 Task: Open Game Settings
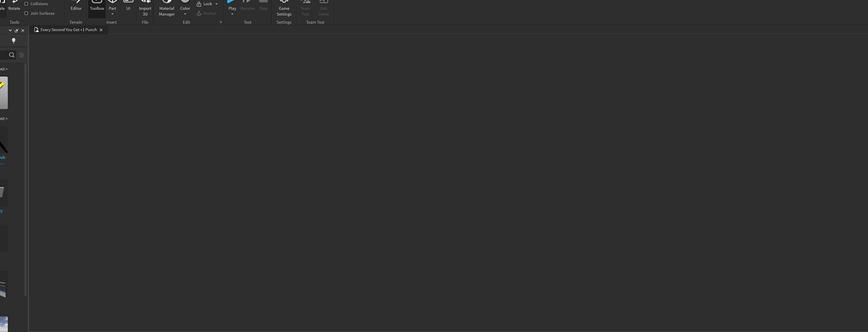click(x=284, y=8)
